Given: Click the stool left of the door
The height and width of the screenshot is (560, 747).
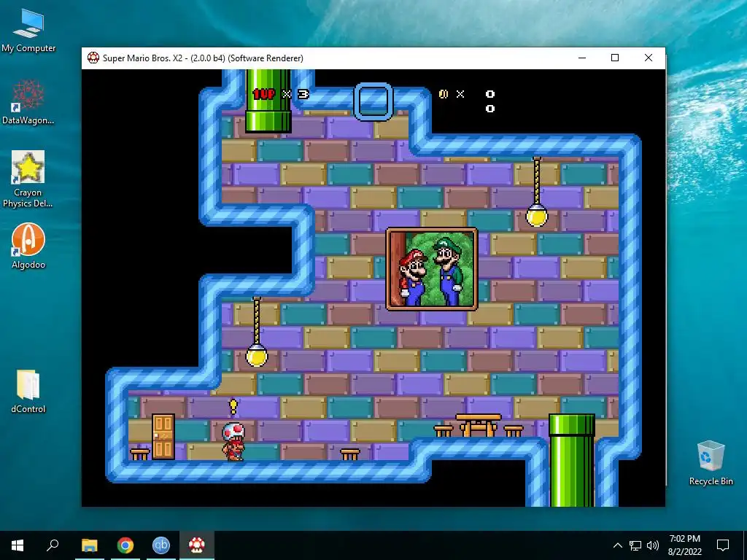Looking at the screenshot, I should 139,454.
